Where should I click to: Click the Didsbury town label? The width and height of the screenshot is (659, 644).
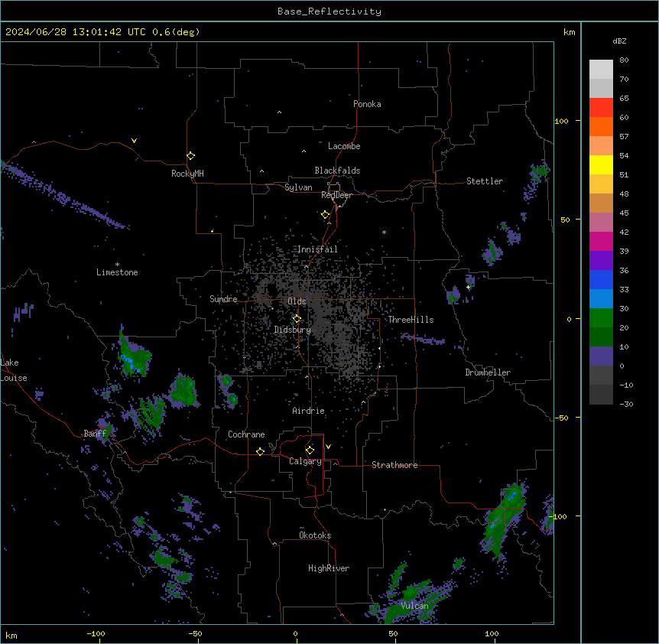(x=292, y=330)
